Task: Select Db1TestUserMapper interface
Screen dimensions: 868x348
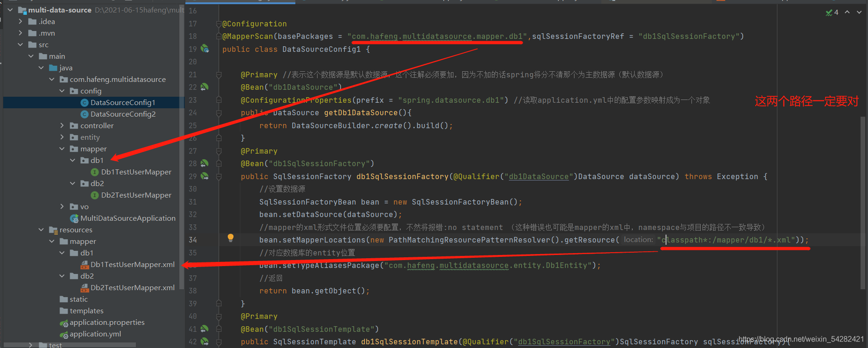Action: click(x=136, y=172)
